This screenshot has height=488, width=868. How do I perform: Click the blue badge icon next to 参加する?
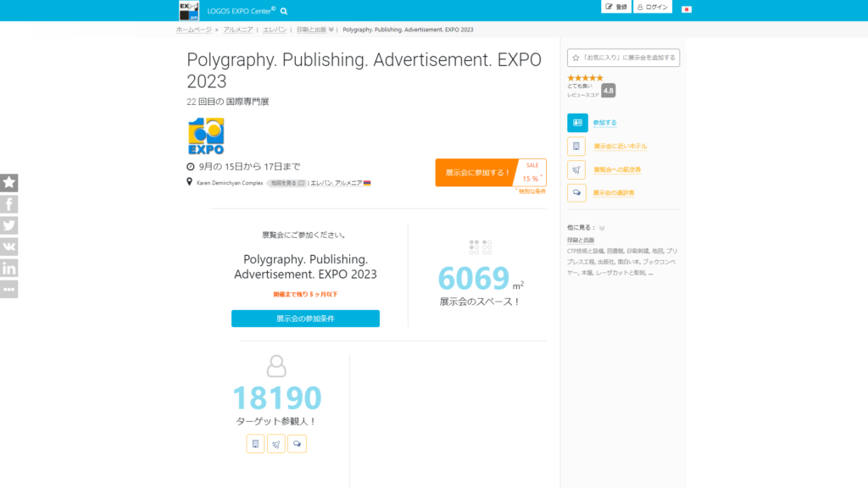click(577, 122)
